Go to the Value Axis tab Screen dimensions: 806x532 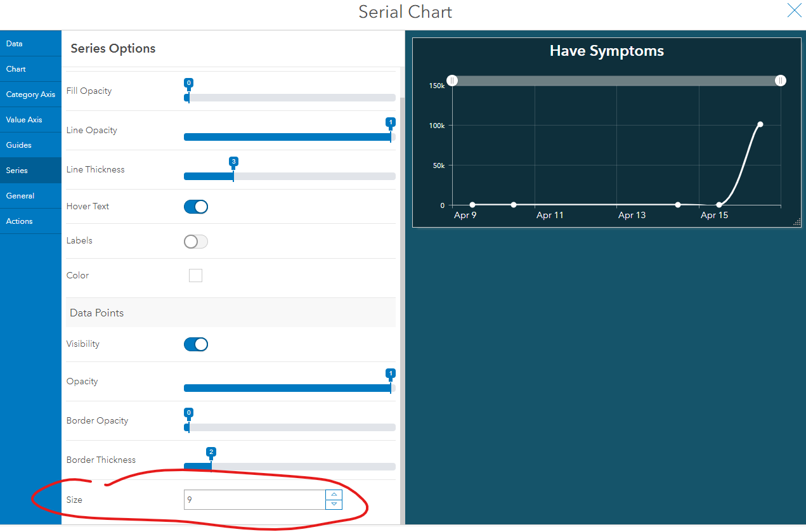pyautogui.click(x=24, y=120)
